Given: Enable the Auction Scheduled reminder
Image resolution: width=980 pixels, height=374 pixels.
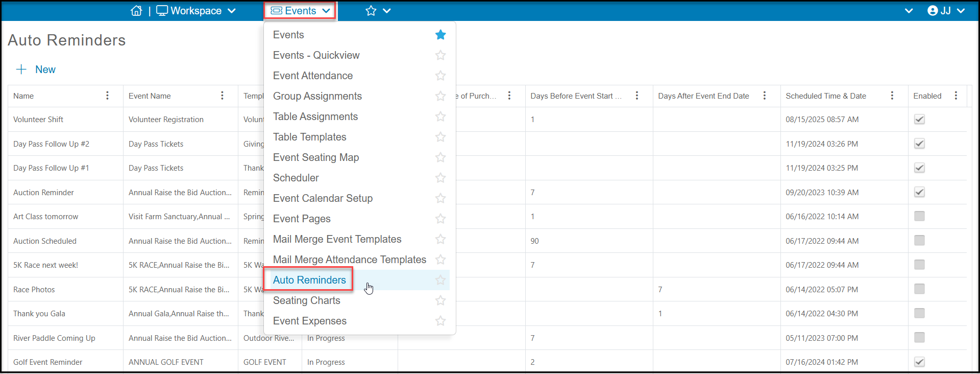Looking at the screenshot, I should (x=919, y=240).
